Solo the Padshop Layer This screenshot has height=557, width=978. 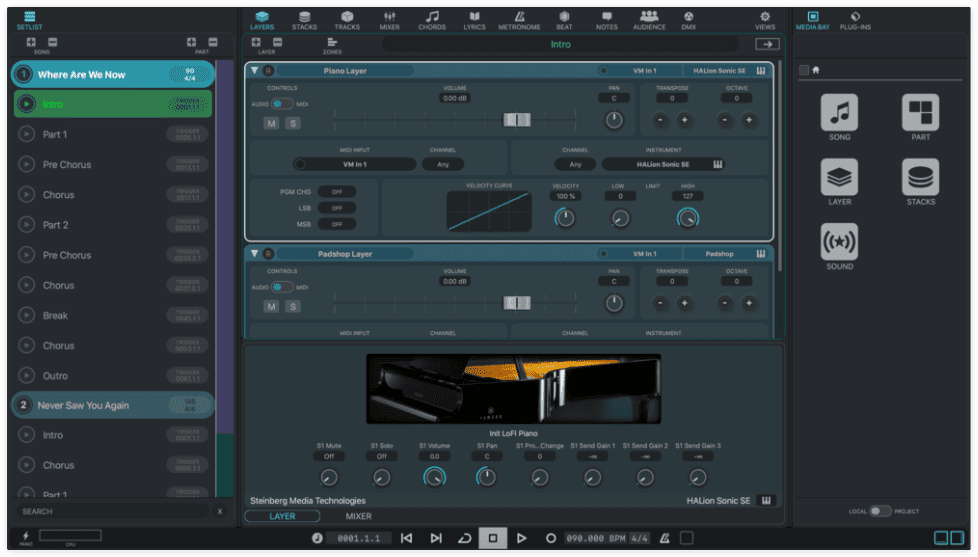293,306
